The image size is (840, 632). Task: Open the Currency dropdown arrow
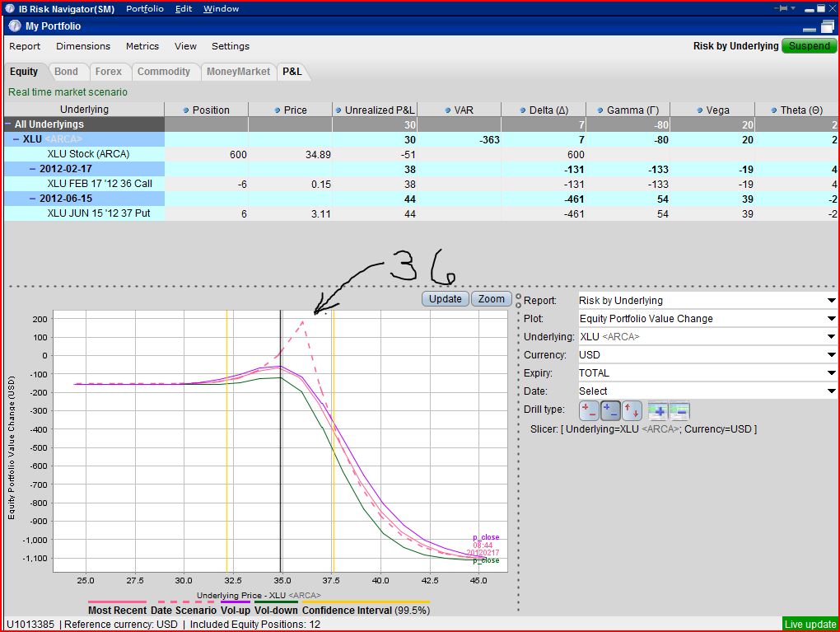click(x=831, y=355)
